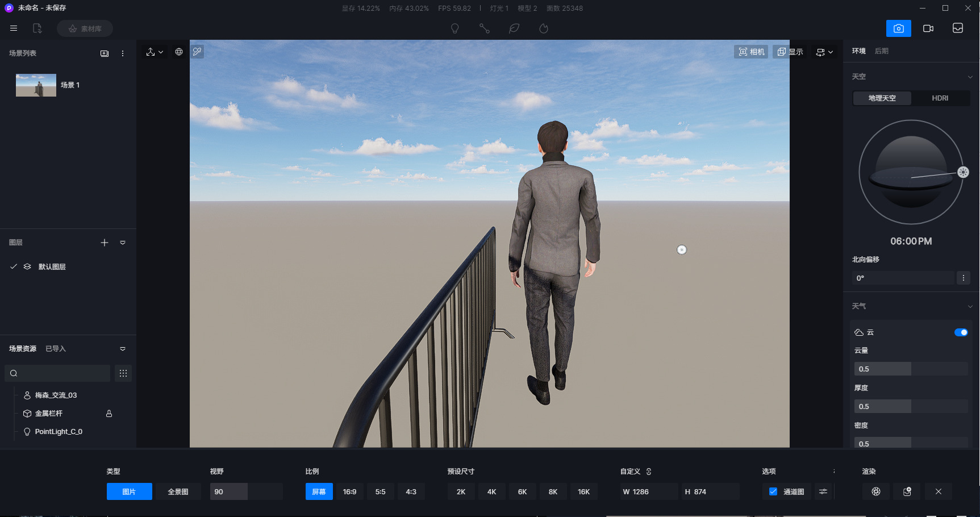
Task: Open the grid view icon next to search
Action: click(123, 373)
